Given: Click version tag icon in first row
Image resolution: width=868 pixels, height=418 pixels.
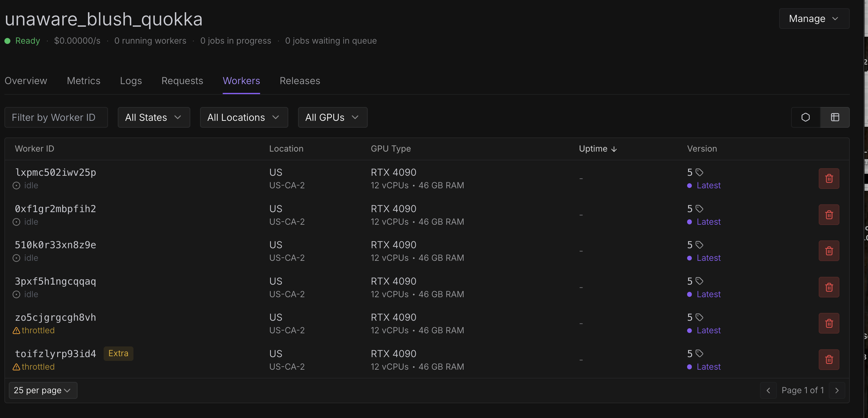Looking at the screenshot, I should (700, 173).
